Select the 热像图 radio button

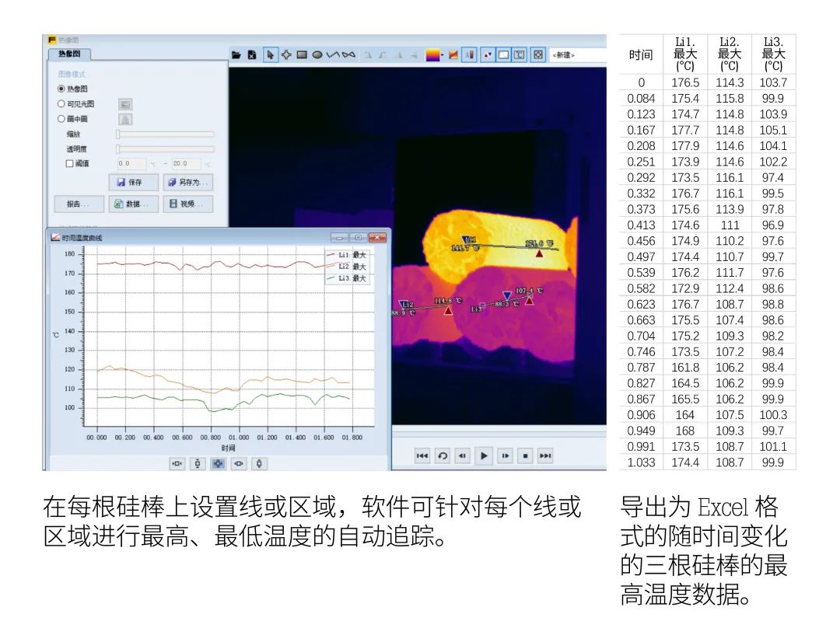coord(61,89)
